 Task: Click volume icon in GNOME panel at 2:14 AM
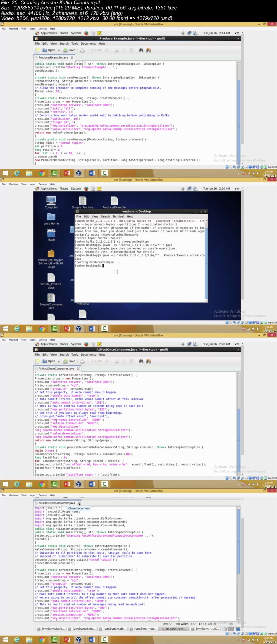click(x=183, y=33)
